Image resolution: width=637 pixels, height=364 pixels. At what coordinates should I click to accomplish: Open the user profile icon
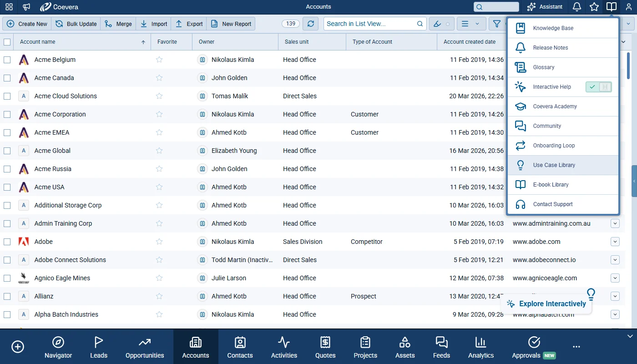click(629, 7)
